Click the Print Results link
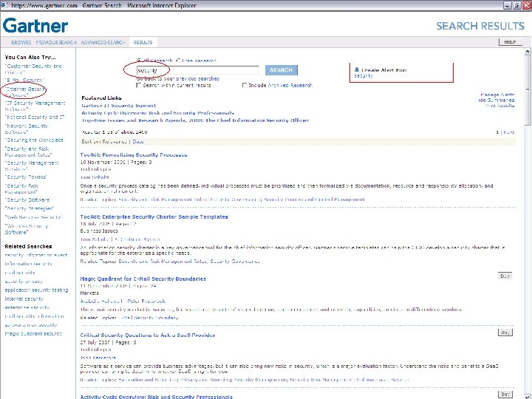Viewport: 532px width, 399px height. tap(499, 106)
